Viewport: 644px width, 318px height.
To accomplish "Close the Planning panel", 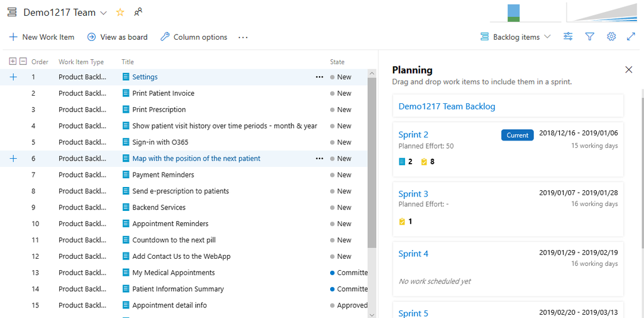I will point(628,69).
